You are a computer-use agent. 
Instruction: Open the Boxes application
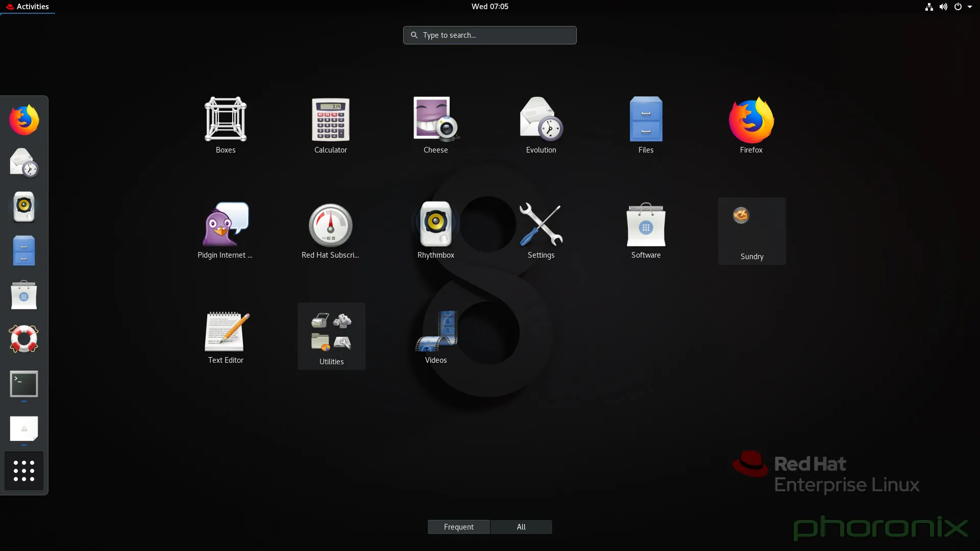(x=226, y=125)
